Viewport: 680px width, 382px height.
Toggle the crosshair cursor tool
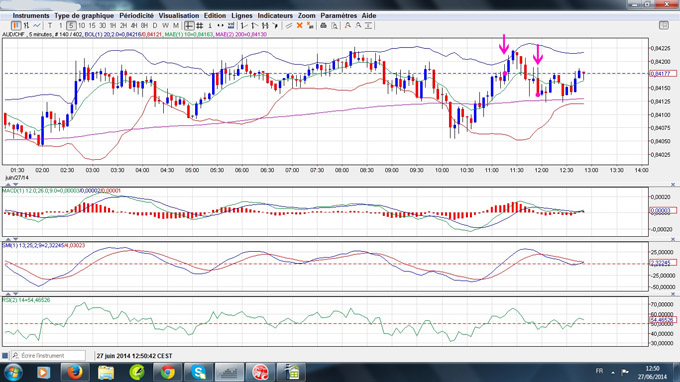[x=189, y=26]
